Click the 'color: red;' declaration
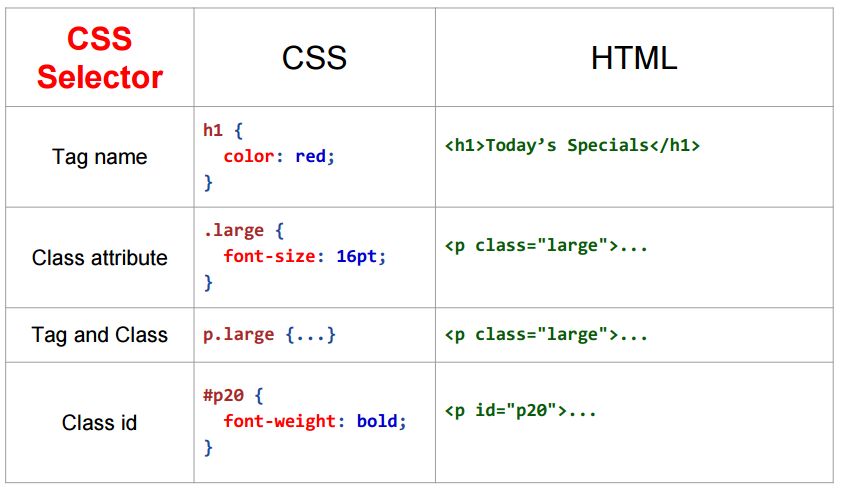The height and width of the screenshot is (490, 844). pos(279,156)
